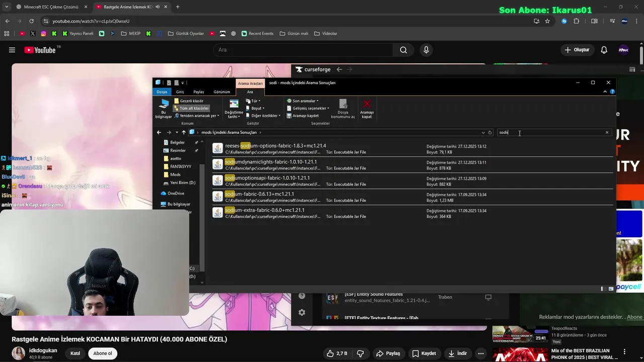Click the red Aramayı kapat icon
644x362 pixels.
367,104
